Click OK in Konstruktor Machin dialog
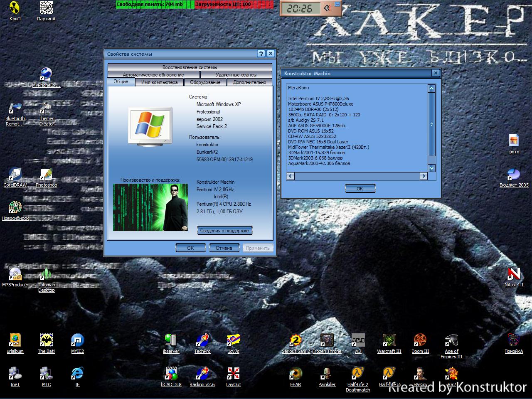The image size is (532, 399). 360,189
